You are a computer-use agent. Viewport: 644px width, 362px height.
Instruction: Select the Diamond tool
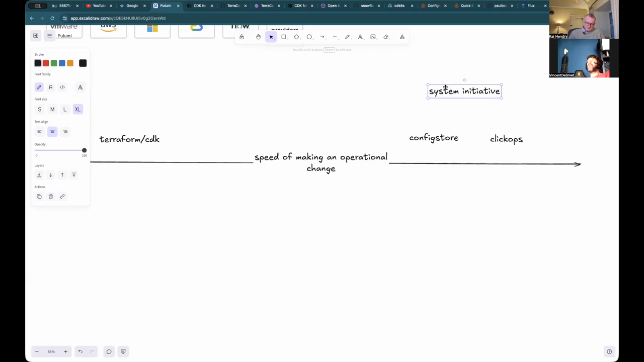click(x=296, y=37)
